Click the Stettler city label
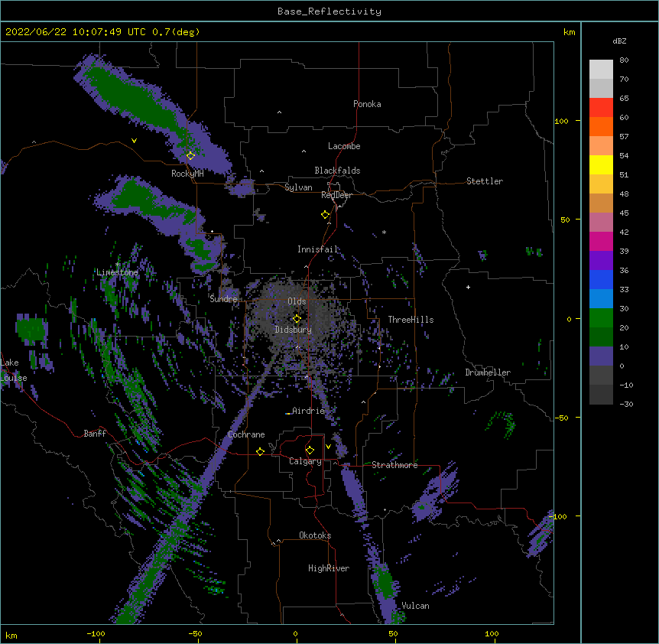 (x=485, y=181)
